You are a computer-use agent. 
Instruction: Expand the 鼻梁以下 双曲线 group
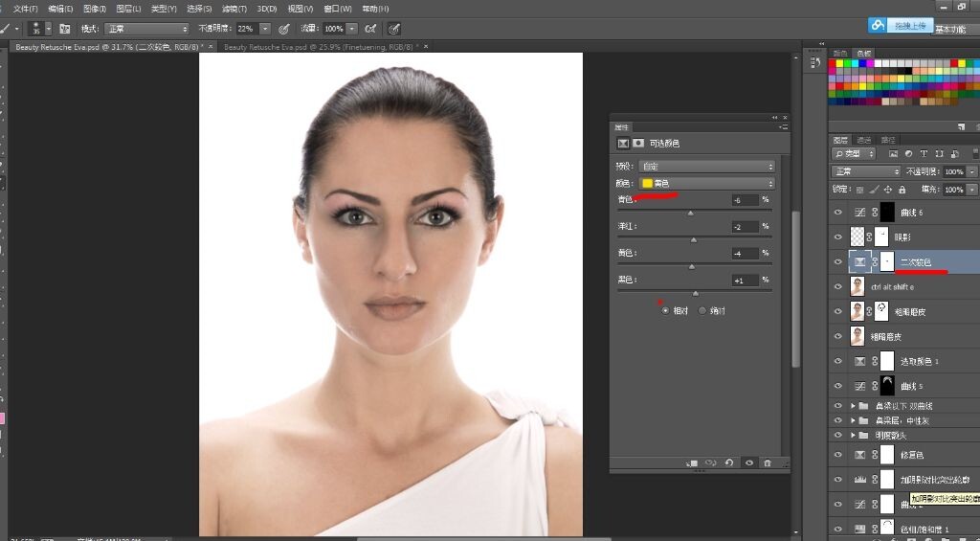coord(853,406)
